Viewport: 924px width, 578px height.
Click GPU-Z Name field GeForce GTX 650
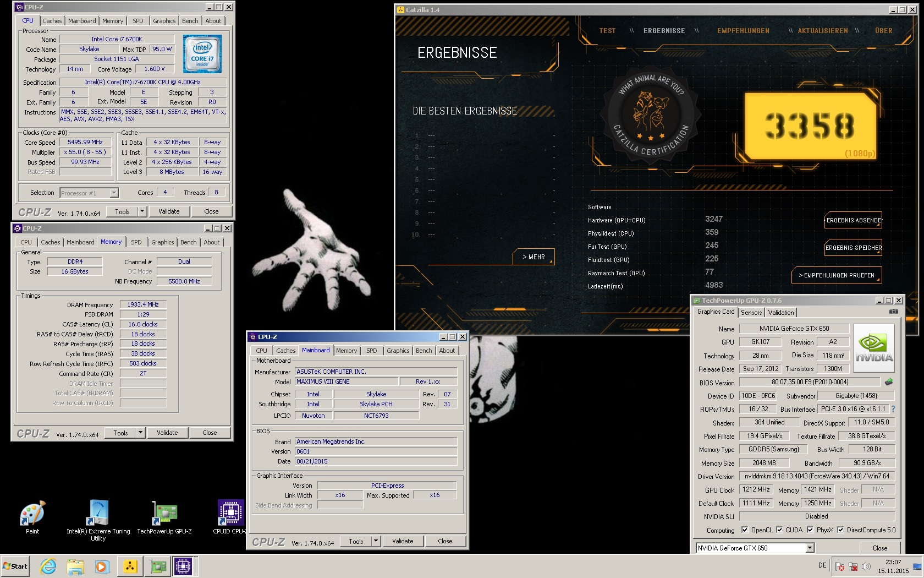click(794, 329)
